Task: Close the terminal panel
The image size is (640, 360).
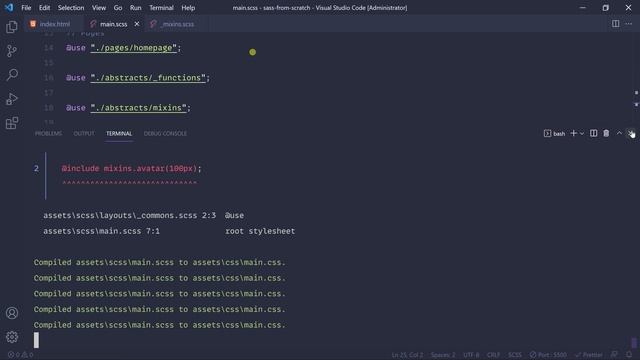Action: [x=631, y=133]
